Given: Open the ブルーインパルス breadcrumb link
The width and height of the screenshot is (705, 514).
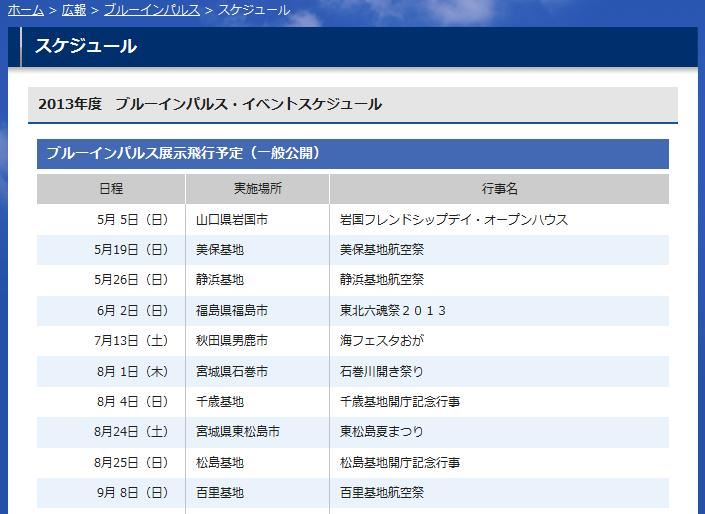Looking at the screenshot, I should (152, 9).
